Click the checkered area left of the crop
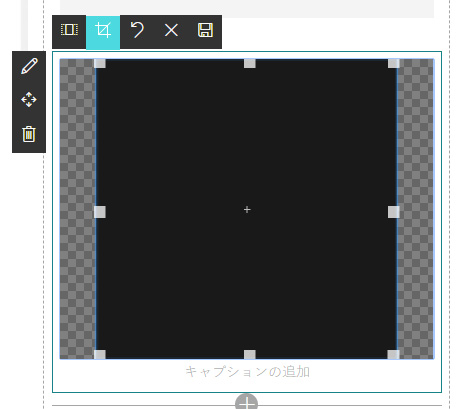 click(x=78, y=209)
